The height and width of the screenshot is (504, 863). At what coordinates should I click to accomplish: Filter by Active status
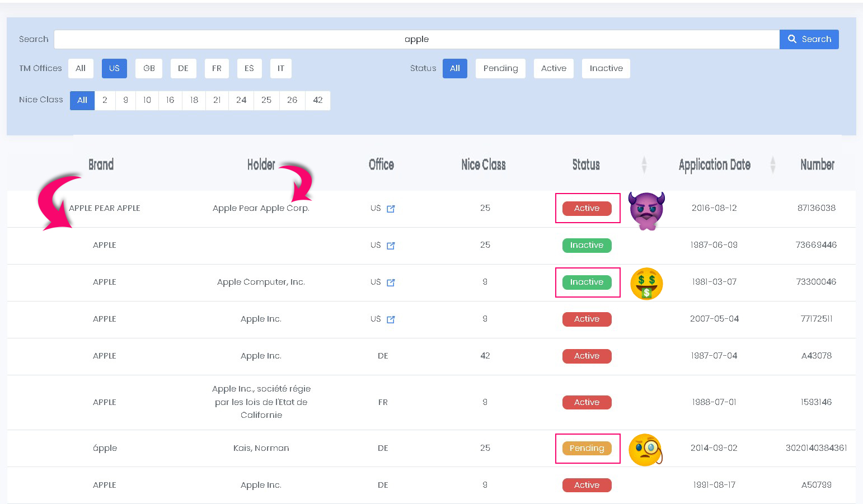pyautogui.click(x=554, y=68)
